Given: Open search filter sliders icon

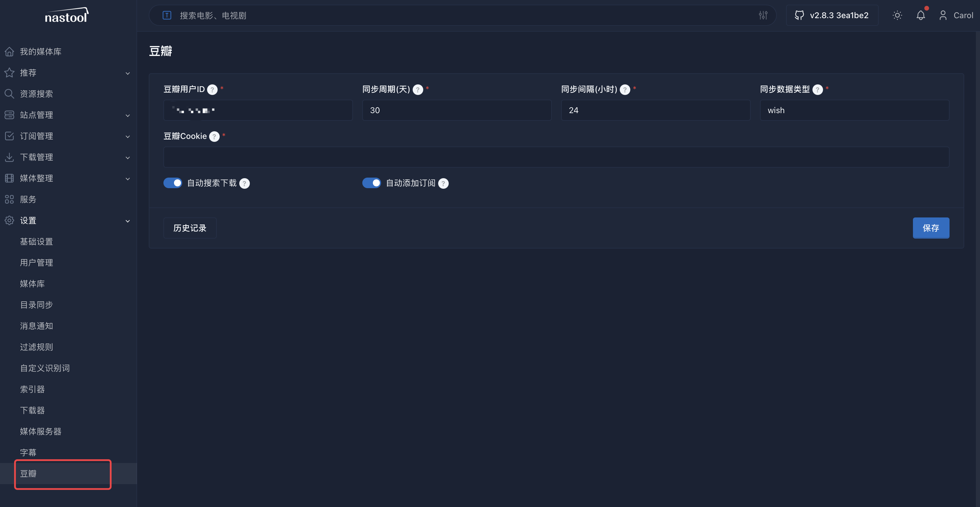Looking at the screenshot, I should 763,16.
